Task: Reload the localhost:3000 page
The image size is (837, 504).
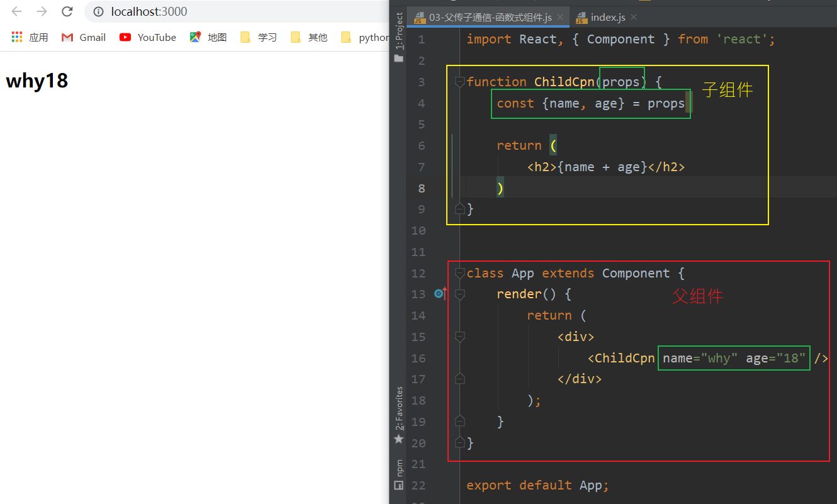Action: click(67, 11)
